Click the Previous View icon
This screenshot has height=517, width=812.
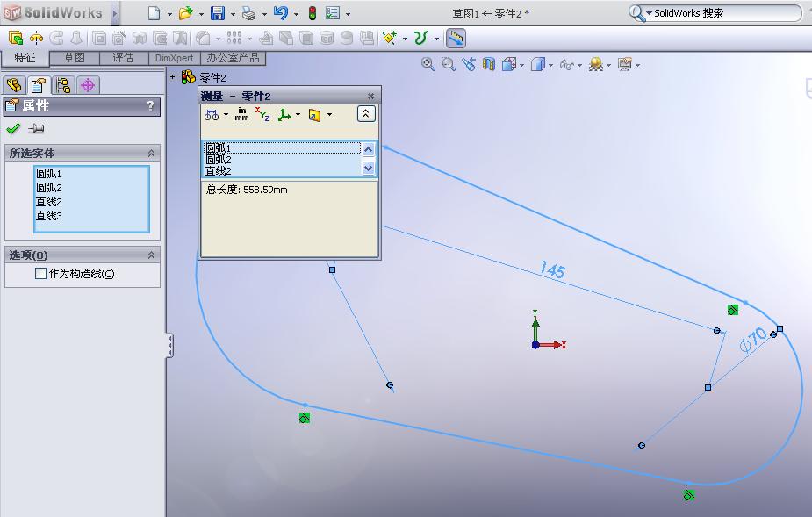point(469,64)
